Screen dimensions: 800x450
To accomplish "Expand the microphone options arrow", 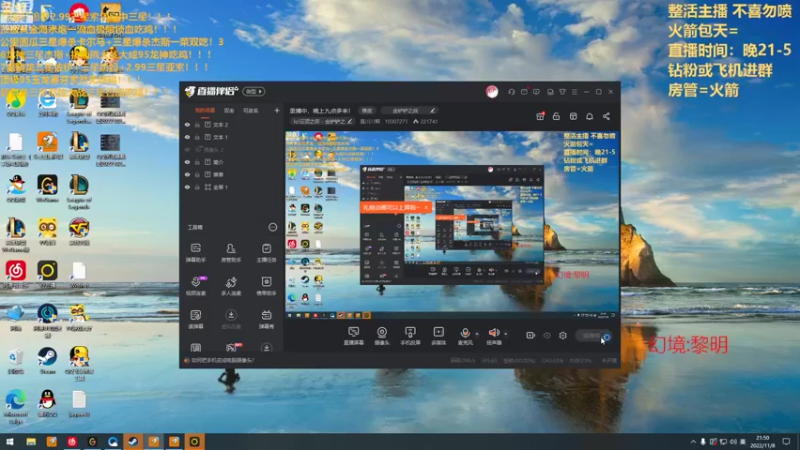I will 477,334.
